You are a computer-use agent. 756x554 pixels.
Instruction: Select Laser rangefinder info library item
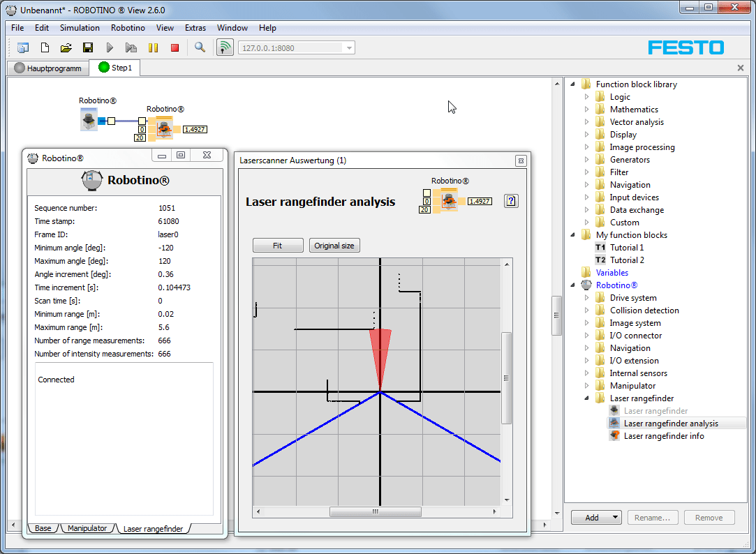[x=663, y=436]
